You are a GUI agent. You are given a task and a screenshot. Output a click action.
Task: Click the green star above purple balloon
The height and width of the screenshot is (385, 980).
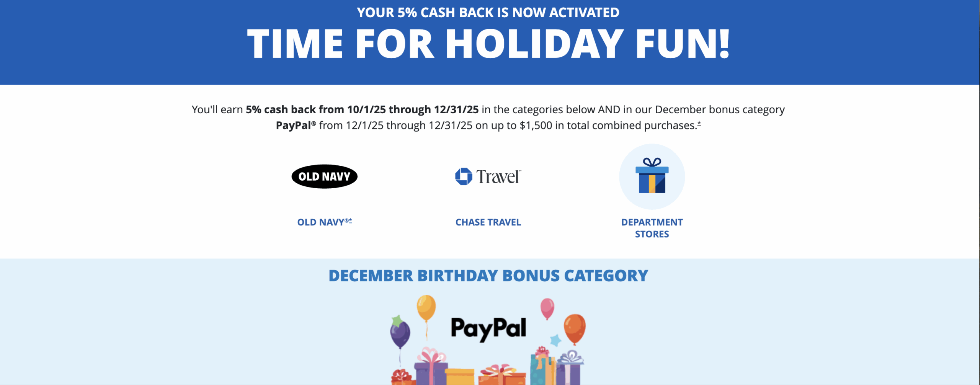coord(397,320)
